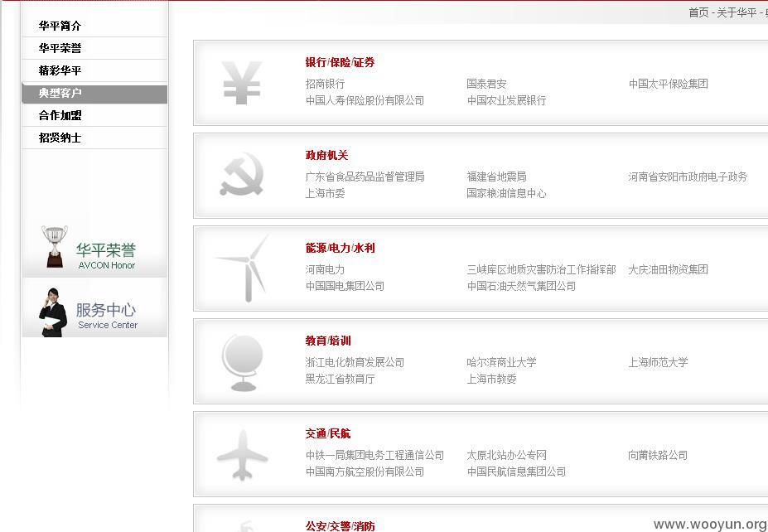768x532 pixels.
Task: Click the service agent image beside 服务中心
Action: [53, 312]
